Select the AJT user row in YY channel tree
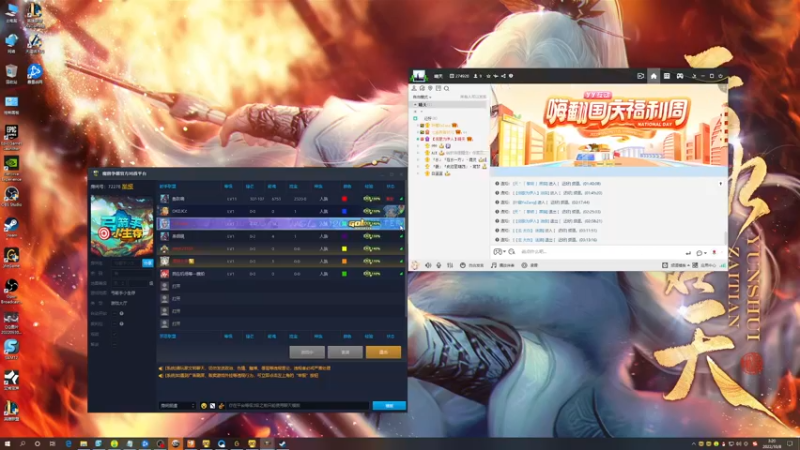This screenshot has height=450, width=800. (x=452, y=153)
